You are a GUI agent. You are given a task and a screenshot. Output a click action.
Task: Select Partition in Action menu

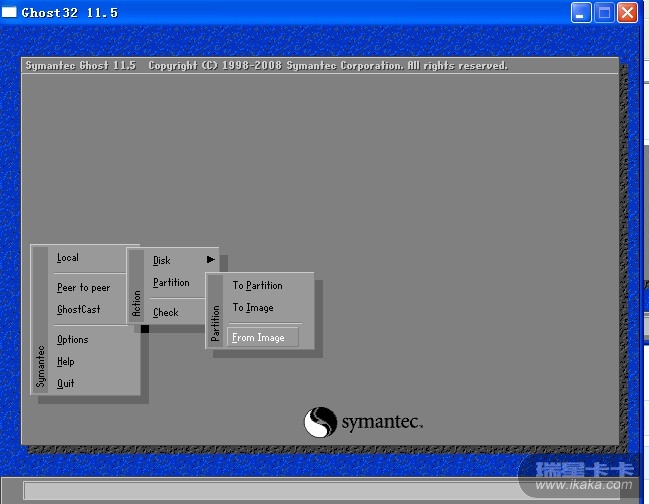(x=171, y=283)
